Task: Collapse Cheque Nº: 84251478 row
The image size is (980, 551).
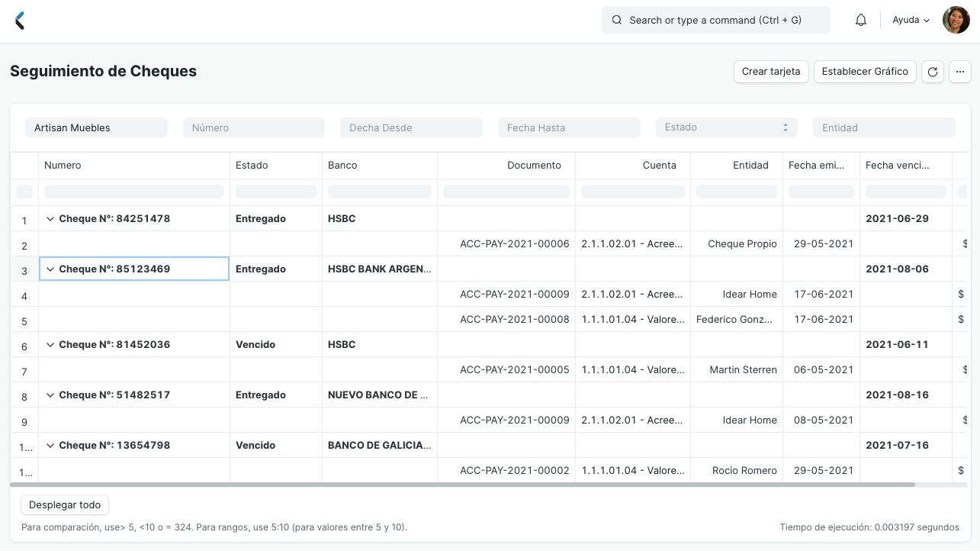Action: pos(50,219)
